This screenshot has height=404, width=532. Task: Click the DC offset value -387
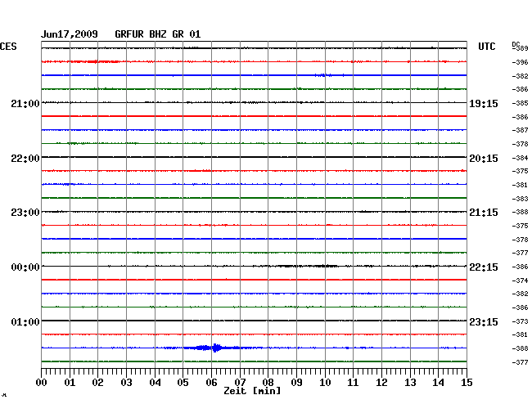coord(520,130)
